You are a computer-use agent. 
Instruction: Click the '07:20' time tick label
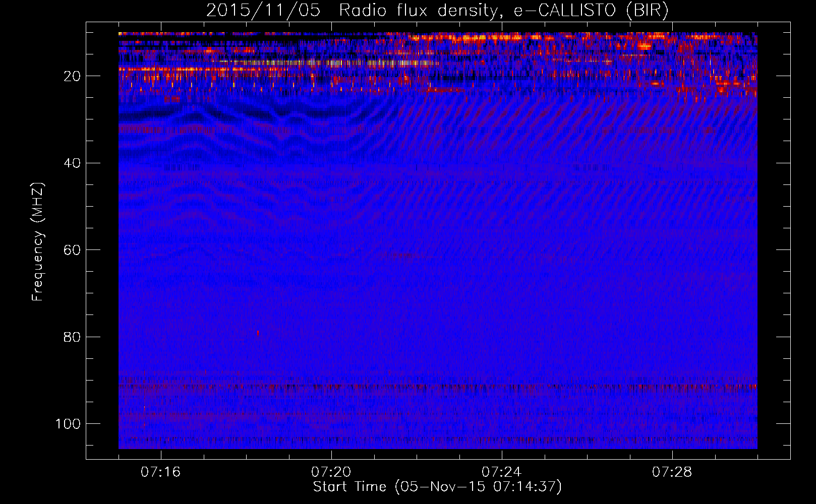tap(331, 472)
